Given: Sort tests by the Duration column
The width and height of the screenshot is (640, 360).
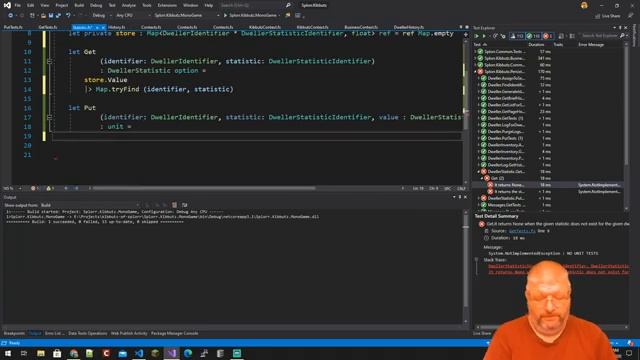Looking at the screenshot, I should pos(536,44).
